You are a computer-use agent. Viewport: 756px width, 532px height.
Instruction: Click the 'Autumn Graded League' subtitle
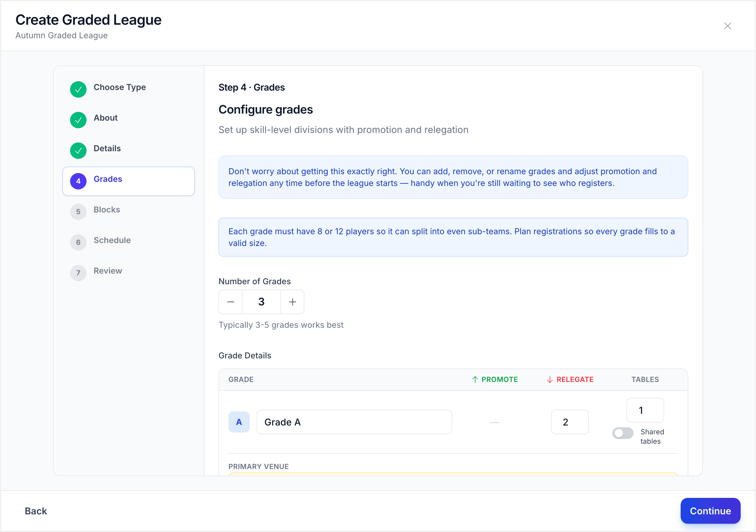[62, 35]
